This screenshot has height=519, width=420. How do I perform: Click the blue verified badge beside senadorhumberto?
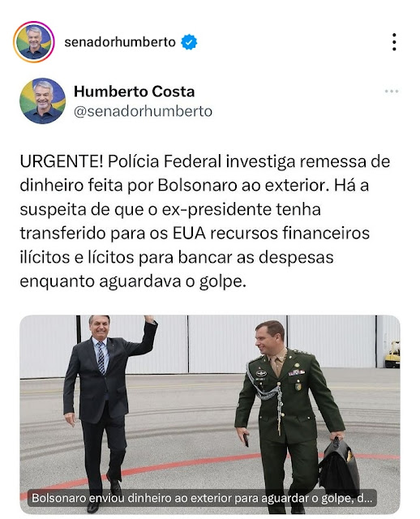(189, 42)
